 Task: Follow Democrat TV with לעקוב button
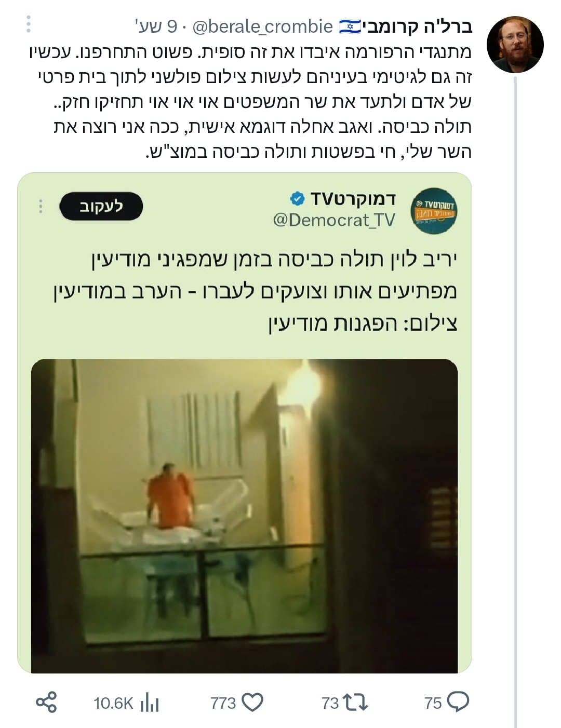pos(101,206)
